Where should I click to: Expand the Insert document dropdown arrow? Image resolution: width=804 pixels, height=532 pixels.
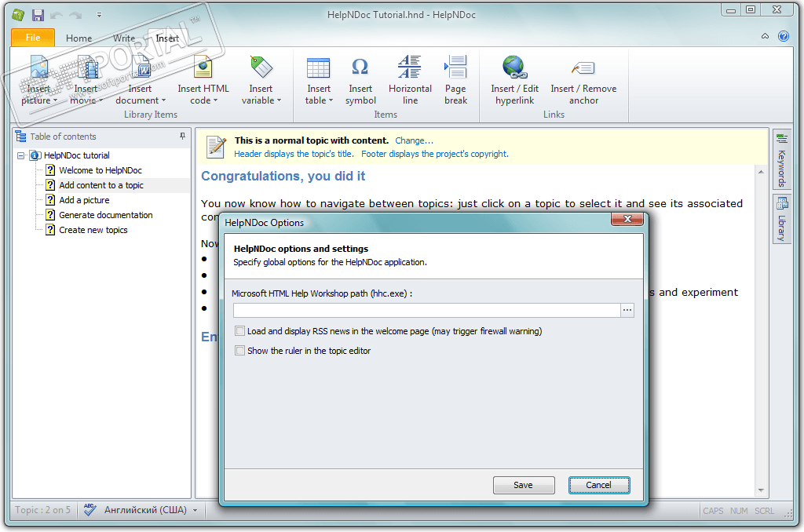(x=163, y=100)
